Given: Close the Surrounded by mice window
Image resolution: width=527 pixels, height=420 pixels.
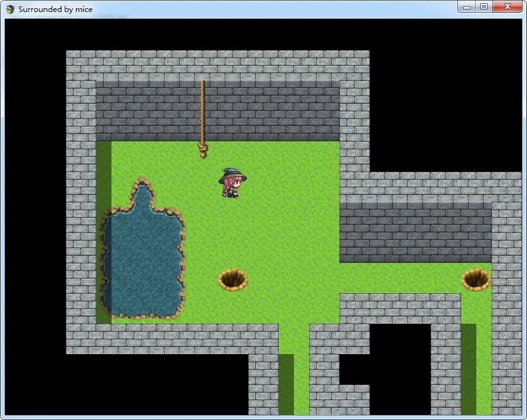Looking at the screenshot, I should click(x=507, y=7).
